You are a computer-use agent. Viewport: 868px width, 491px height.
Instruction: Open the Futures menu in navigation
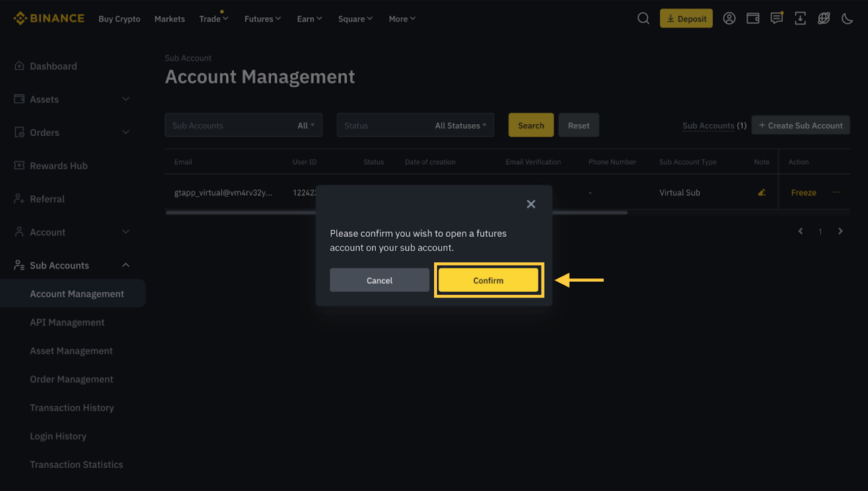(263, 19)
